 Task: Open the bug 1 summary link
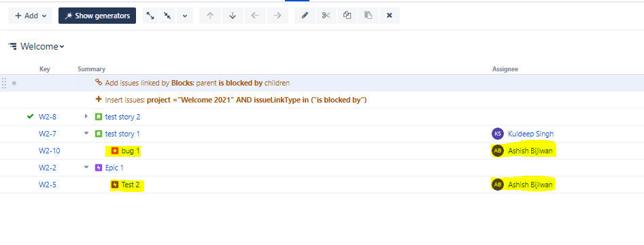pyautogui.click(x=131, y=151)
